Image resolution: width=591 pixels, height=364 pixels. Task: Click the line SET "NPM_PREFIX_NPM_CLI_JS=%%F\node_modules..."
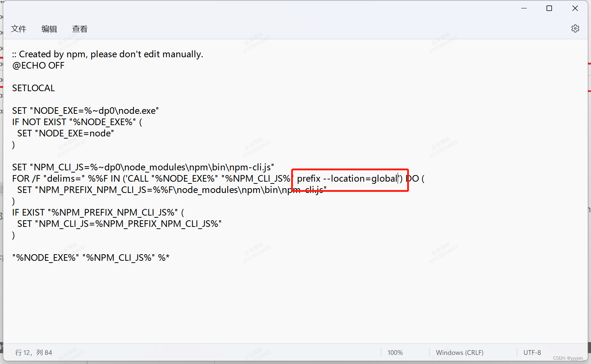172,190
